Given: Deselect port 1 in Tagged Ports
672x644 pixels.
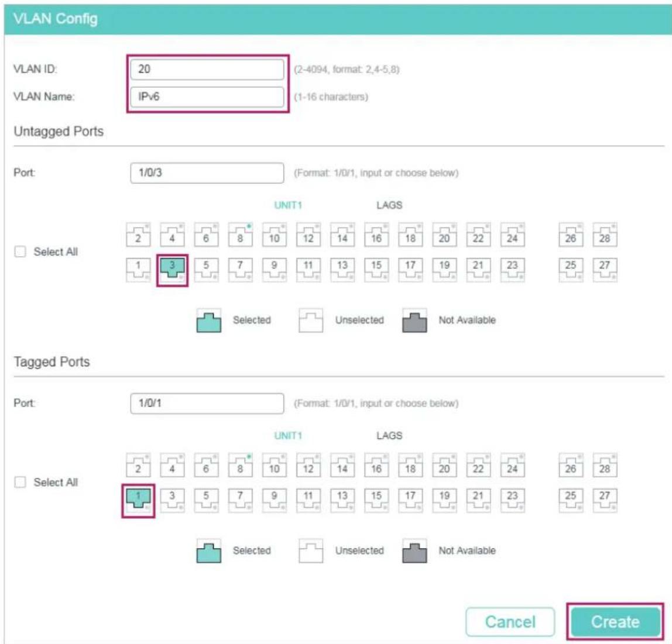Looking at the screenshot, I should [138, 501].
